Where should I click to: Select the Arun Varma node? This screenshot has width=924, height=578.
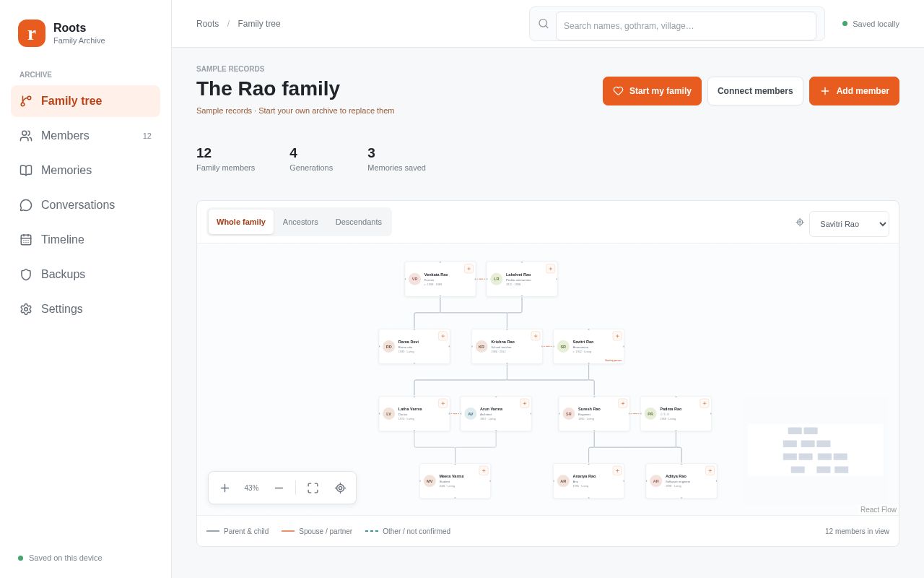[x=496, y=414]
